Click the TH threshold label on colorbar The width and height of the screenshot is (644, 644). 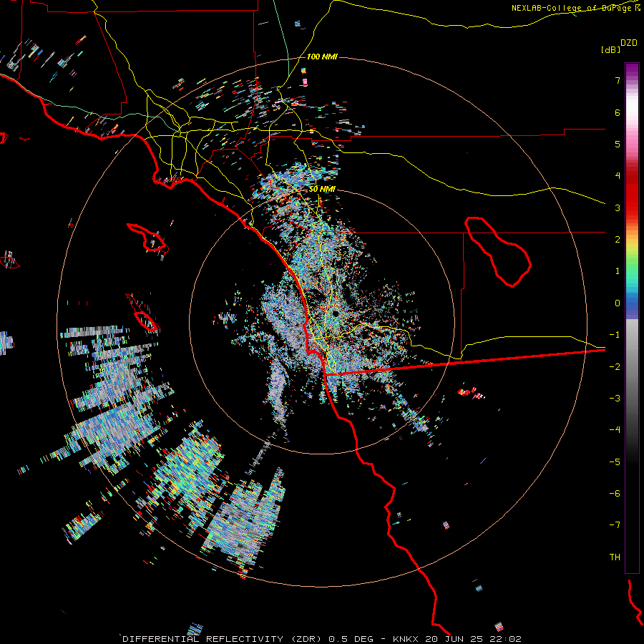(615, 557)
